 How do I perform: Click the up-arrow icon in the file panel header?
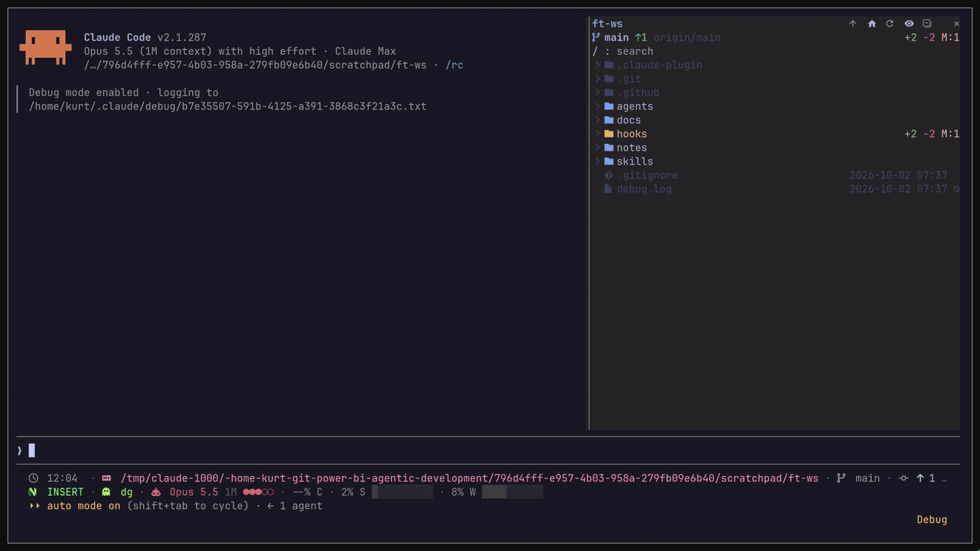(x=853, y=24)
